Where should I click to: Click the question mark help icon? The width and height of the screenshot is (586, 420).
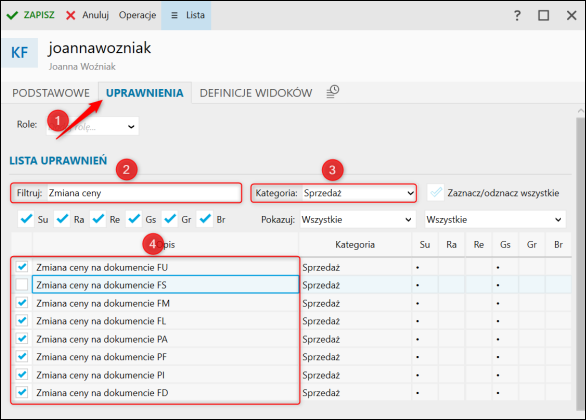517,15
